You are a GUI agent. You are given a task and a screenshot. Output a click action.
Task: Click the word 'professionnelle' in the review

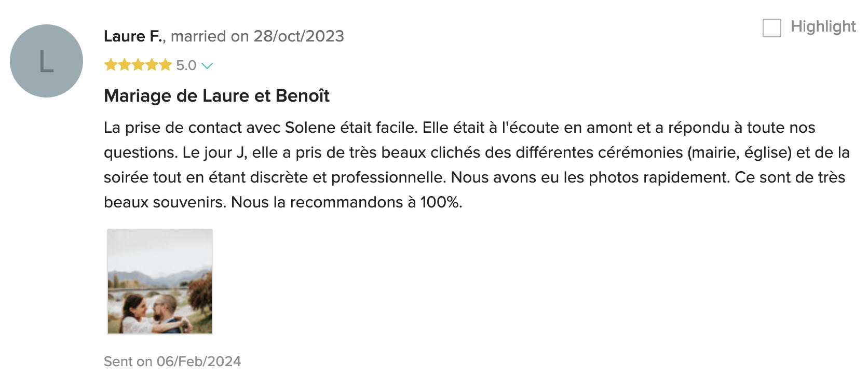tap(388, 177)
